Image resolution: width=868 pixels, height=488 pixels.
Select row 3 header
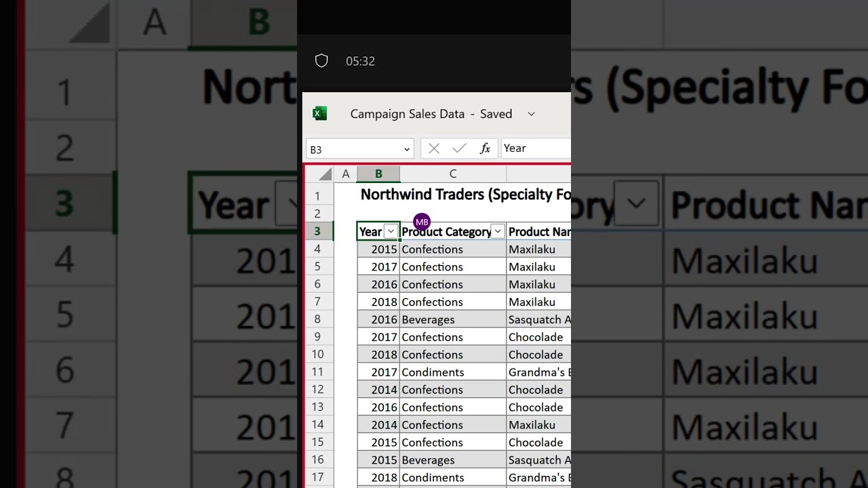click(317, 231)
